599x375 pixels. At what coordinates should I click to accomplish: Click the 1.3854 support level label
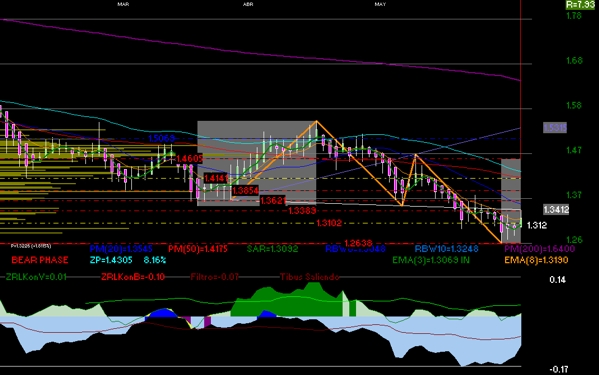pos(245,190)
